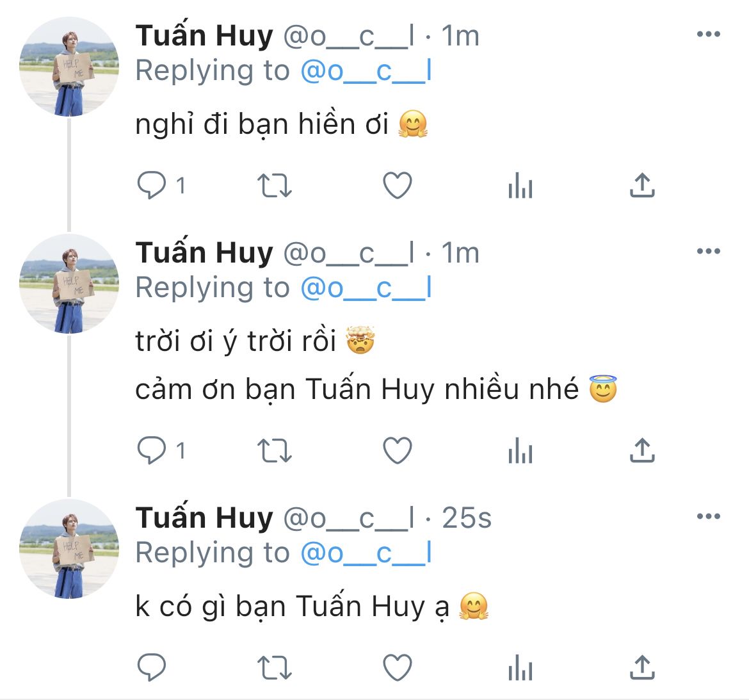This screenshot has height=700, width=749.
Task: Retweet the "nghỉ đi bạn hiền ơi" tweet
Action: 275,186
